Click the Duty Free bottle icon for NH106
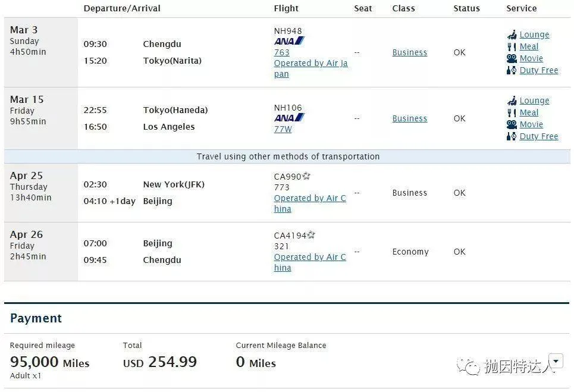This screenshot has height=392, width=574. pyautogui.click(x=512, y=136)
